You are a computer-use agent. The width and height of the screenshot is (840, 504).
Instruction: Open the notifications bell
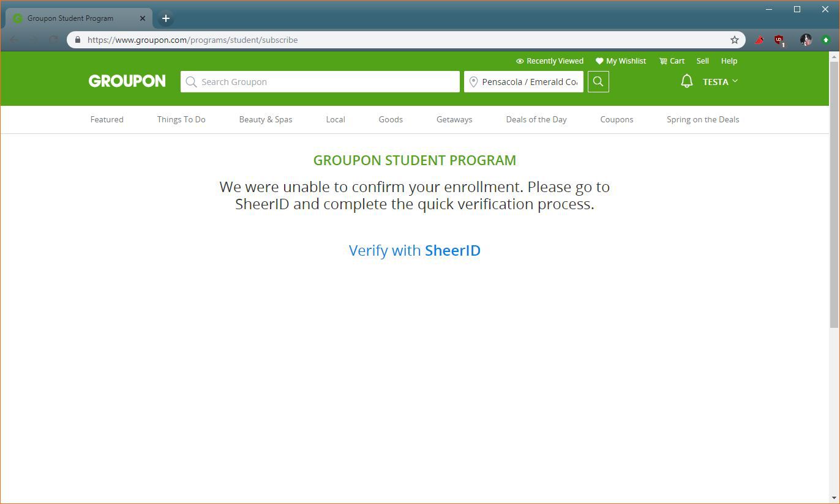(x=687, y=81)
